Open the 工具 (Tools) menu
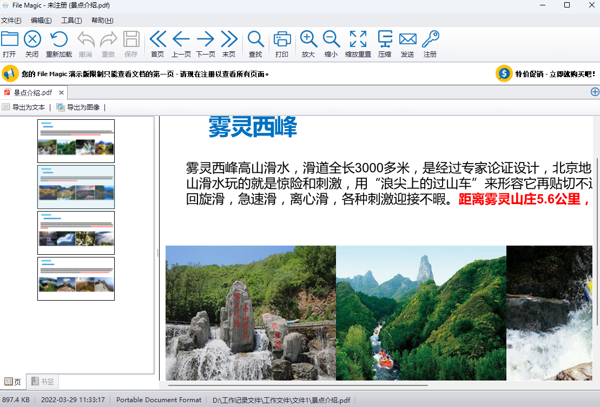 click(x=71, y=20)
